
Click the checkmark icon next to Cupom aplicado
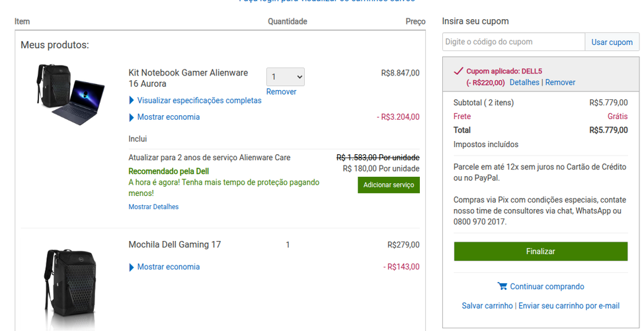(458, 71)
